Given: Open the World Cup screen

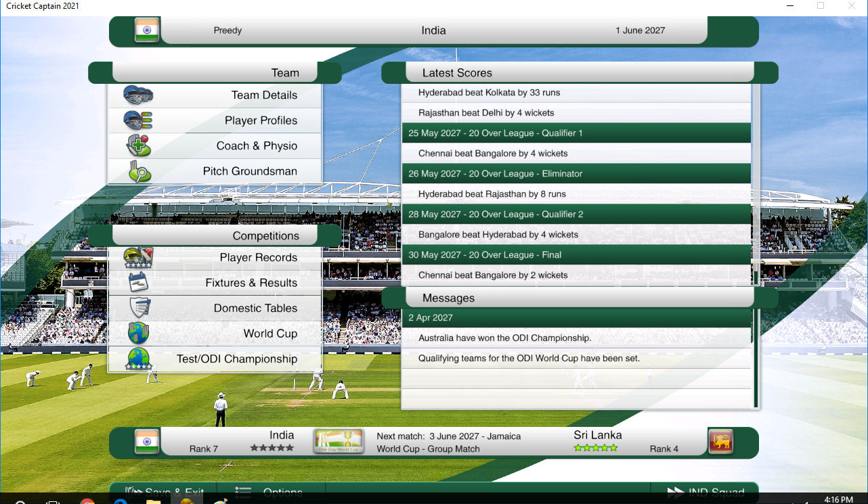Looking at the screenshot, I should point(215,334).
